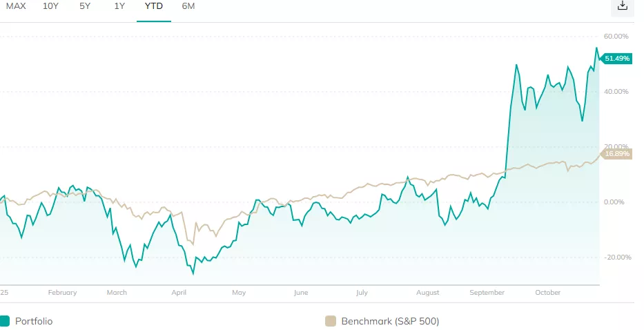Viewport: 644px width, 330px height.
Task: Switch chart to 6M range
Action: 188,6
